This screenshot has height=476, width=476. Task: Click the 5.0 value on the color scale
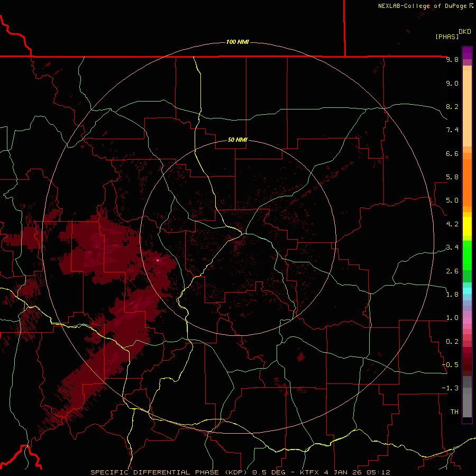tap(452, 200)
